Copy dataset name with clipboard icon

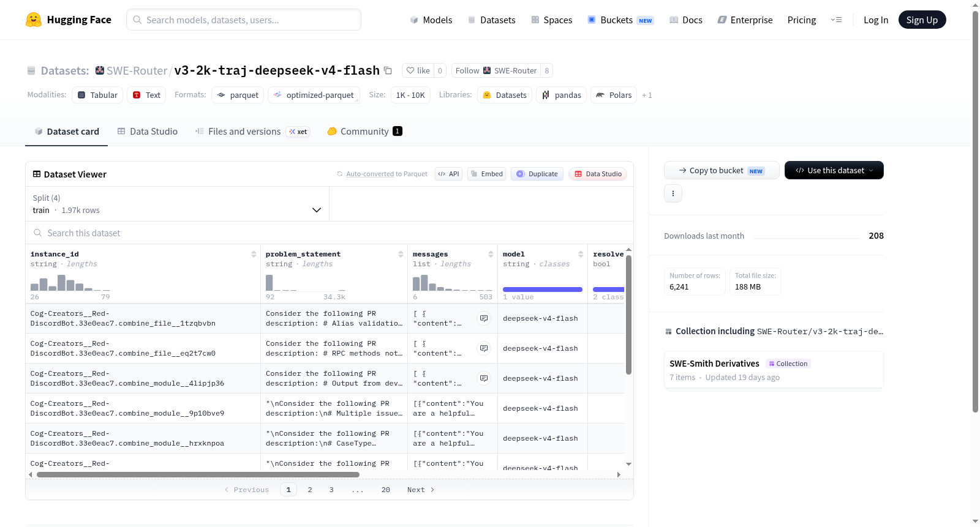[388, 70]
